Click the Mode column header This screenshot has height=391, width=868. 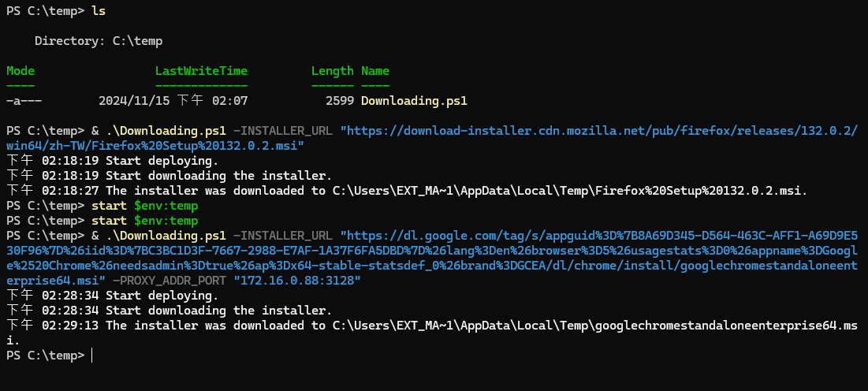coord(20,71)
